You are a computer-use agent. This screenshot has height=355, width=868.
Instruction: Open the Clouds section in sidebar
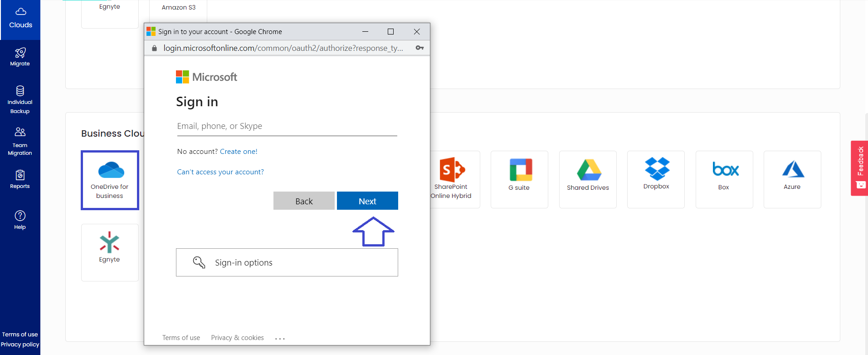(x=20, y=19)
